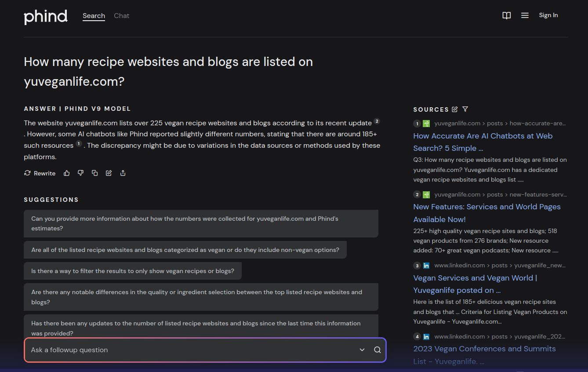Click citation badge 2 in answer
Viewport: 588px width, 372px height.
[377, 121]
